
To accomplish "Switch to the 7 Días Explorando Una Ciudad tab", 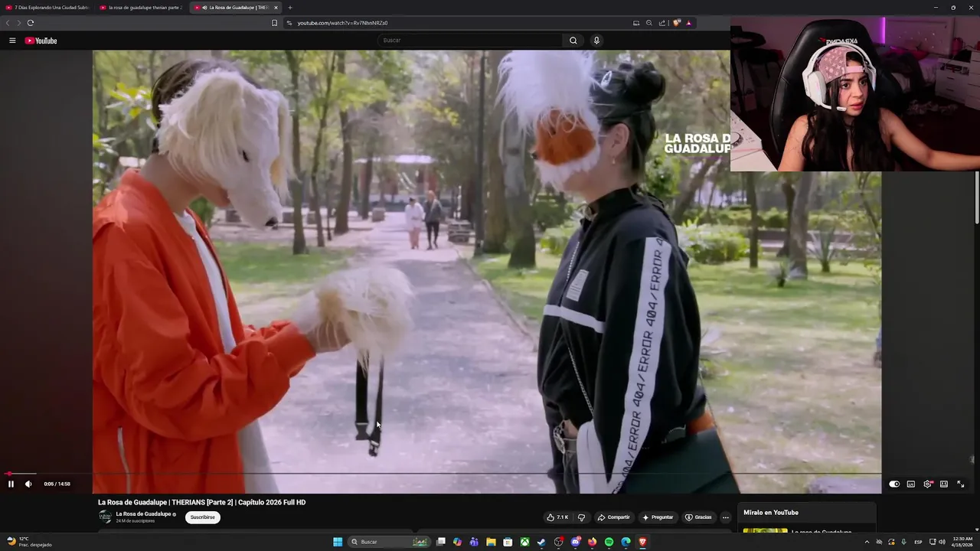I will [47, 8].
